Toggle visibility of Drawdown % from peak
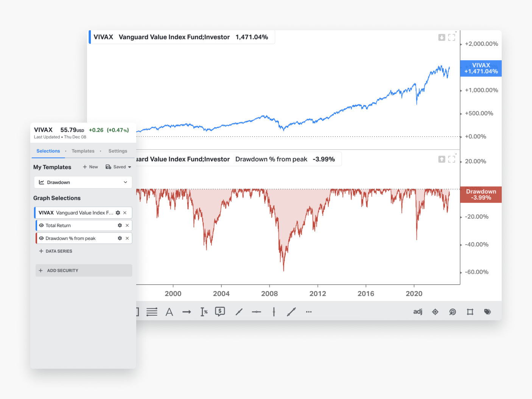This screenshot has width=532, height=399. click(41, 238)
